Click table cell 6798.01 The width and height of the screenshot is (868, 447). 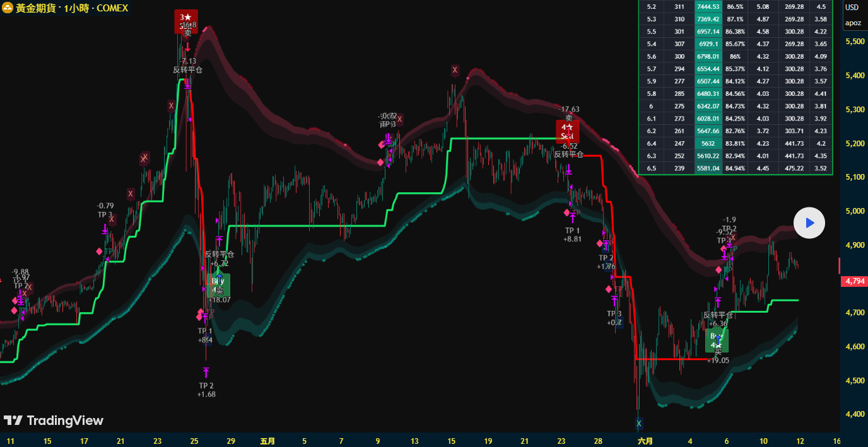708,56
